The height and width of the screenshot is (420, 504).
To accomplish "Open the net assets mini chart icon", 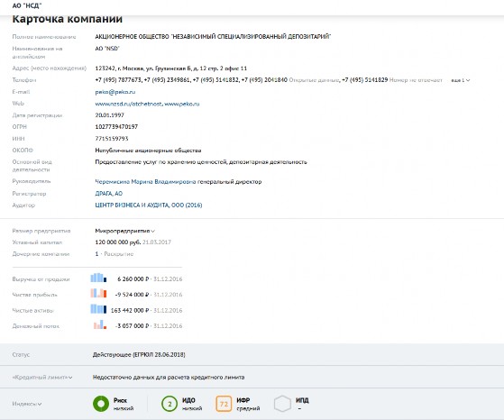I will (98, 309).
